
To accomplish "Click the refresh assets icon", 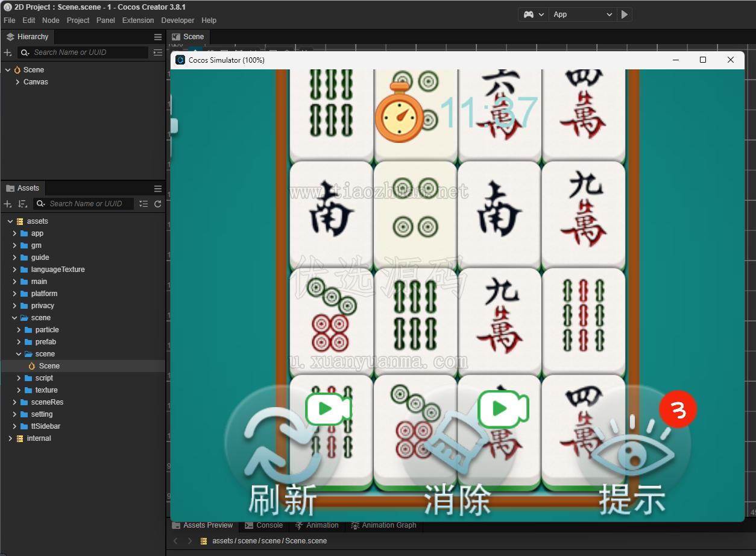I will pyautogui.click(x=158, y=204).
